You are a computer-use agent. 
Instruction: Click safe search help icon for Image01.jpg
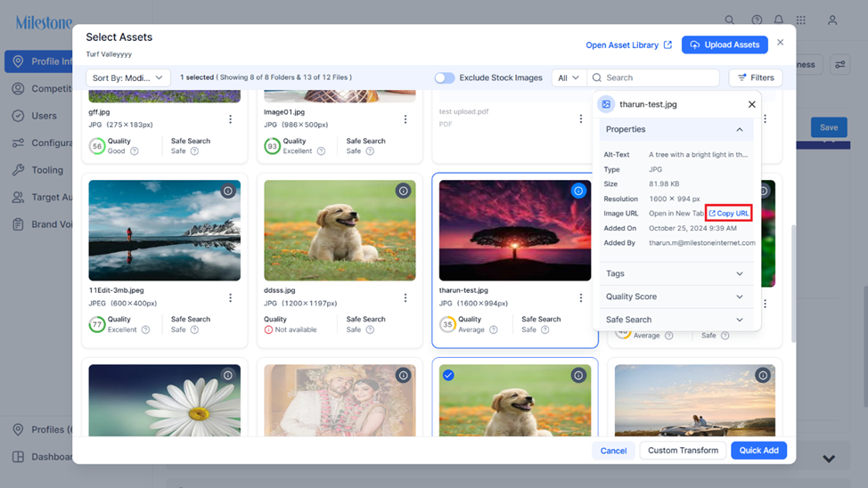370,151
